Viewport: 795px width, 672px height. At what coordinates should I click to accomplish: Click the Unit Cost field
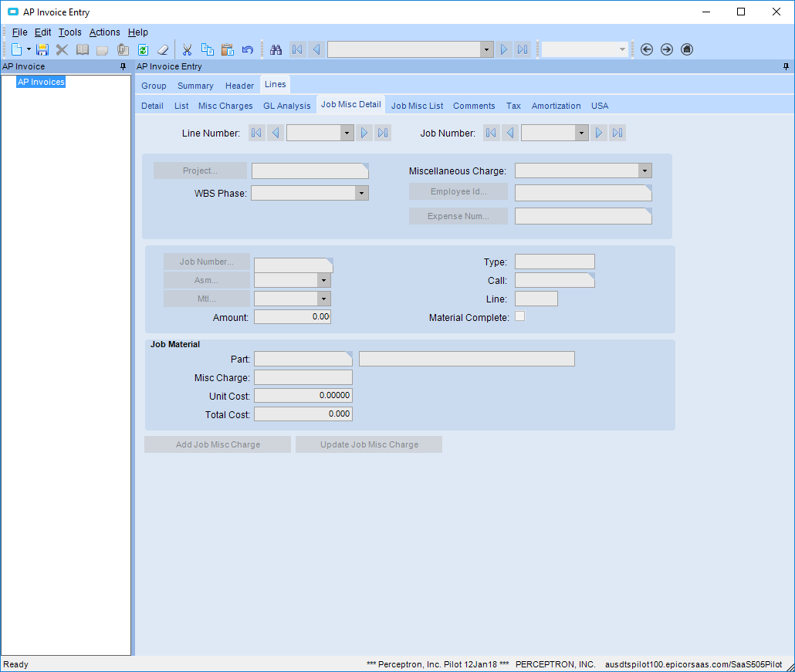coord(303,395)
